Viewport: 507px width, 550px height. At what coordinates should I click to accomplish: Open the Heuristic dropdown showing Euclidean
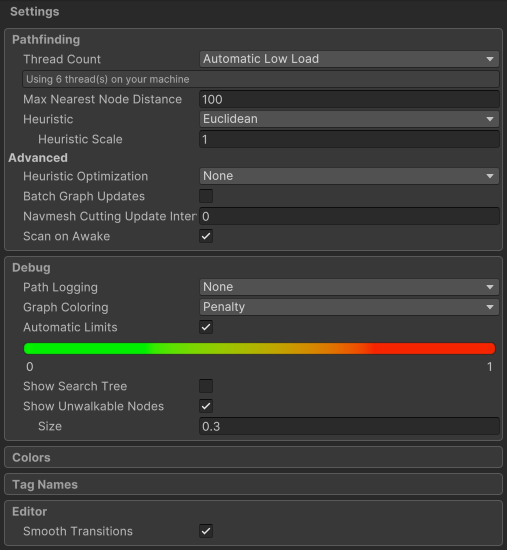tap(349, 119)
